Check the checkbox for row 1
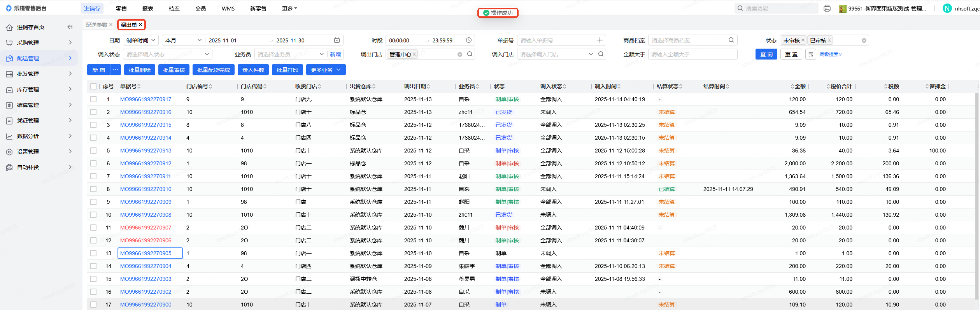The image size is (980, 310). coord(93,99)
